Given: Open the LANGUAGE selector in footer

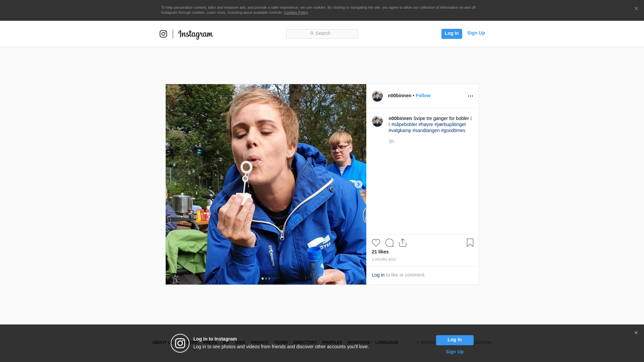Looking at the screenshot, I should tap(386, 343).
